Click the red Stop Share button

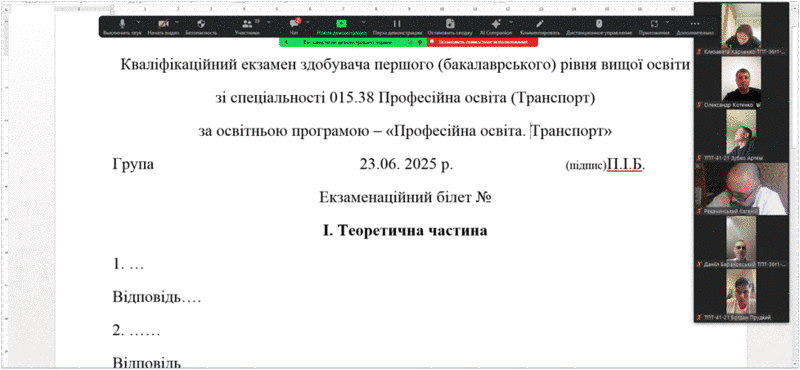(482, 42)
